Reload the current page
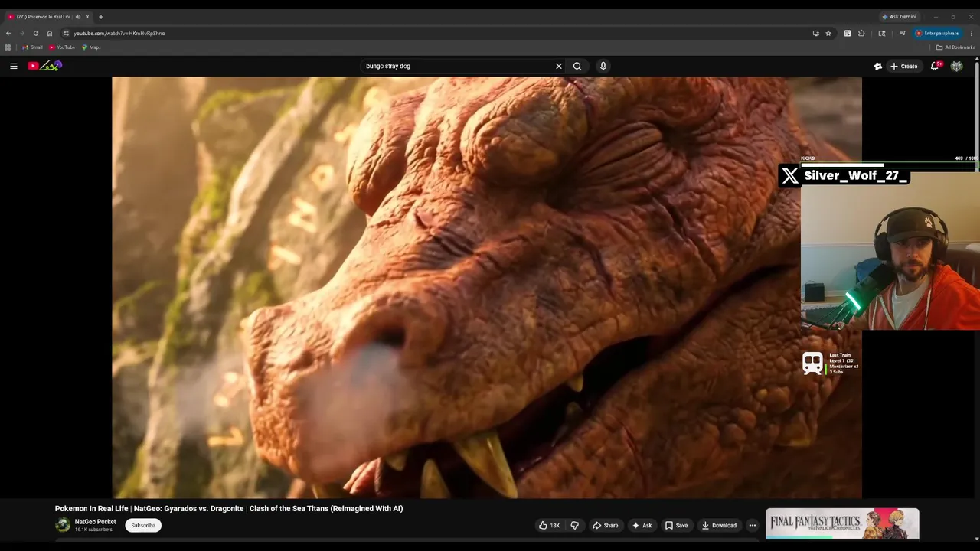 click(x=36, y=33)
